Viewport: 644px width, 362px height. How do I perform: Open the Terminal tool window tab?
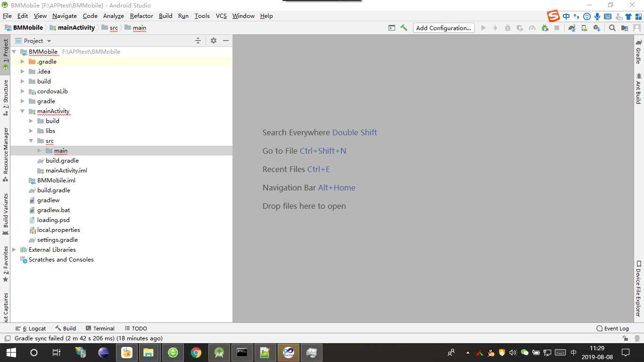[100, 329]
